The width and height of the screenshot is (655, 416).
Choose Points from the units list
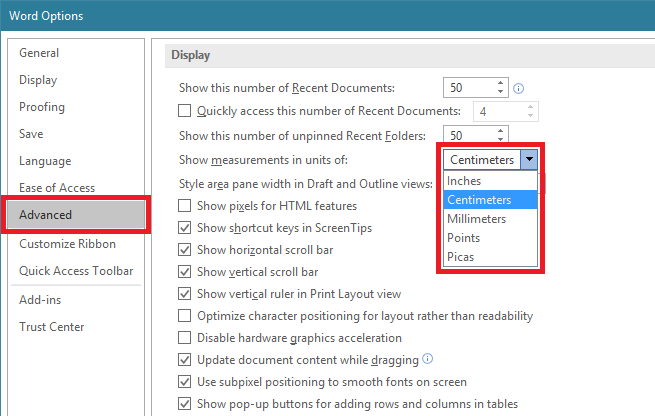490,238
